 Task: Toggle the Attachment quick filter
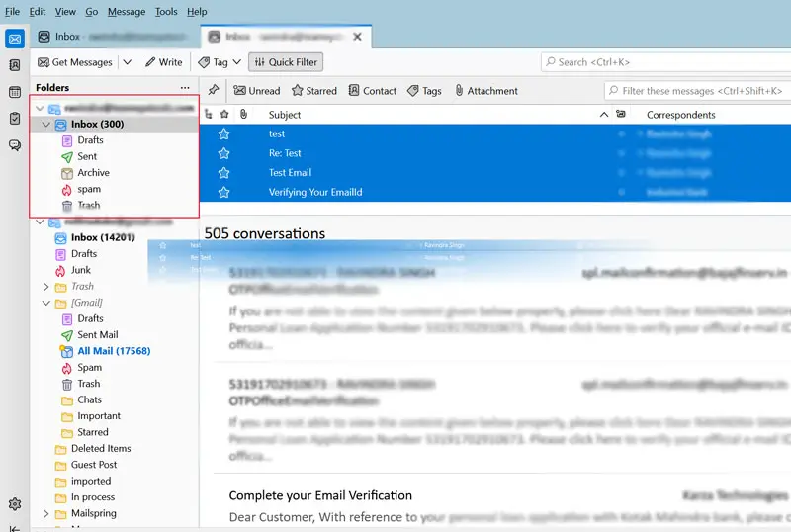pos(486,91)
